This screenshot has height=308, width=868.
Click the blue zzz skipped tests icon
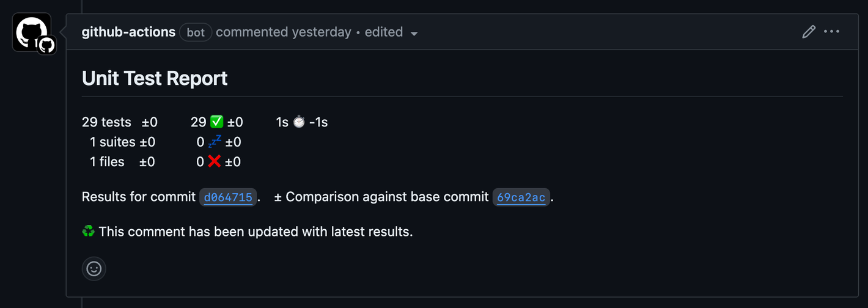pos(215,142)
